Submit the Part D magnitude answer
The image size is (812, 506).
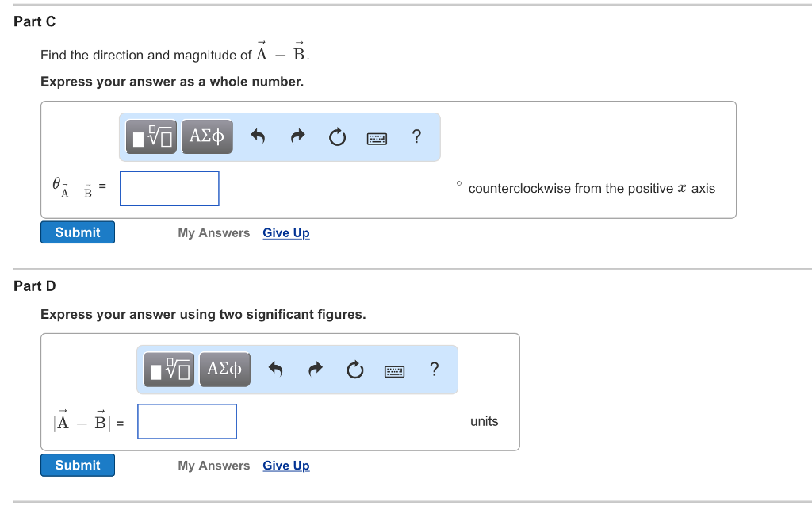(x=78, y=465)
